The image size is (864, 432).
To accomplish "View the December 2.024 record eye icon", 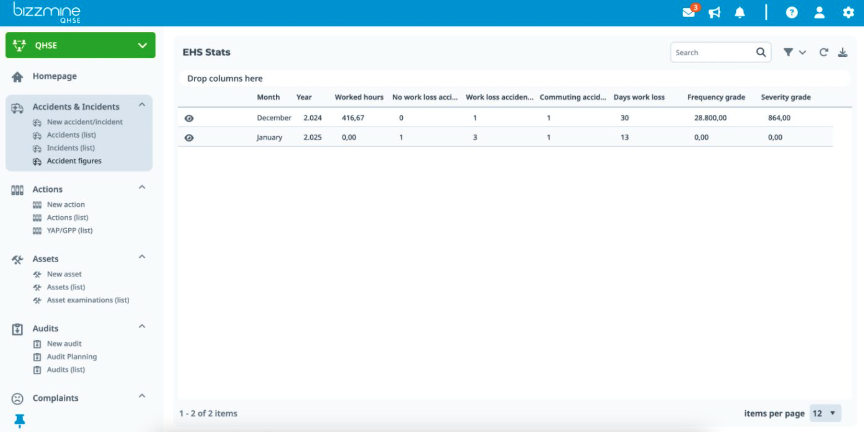I will tap(189, 118).
